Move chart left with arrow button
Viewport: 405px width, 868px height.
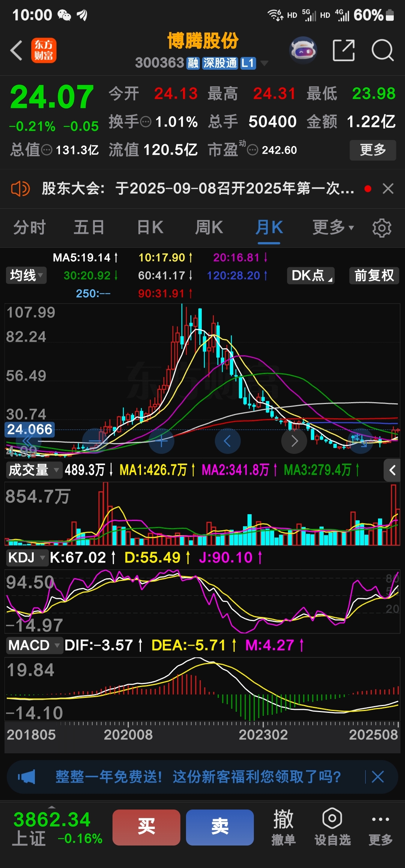pyautogui.click(x=228, y=441)
